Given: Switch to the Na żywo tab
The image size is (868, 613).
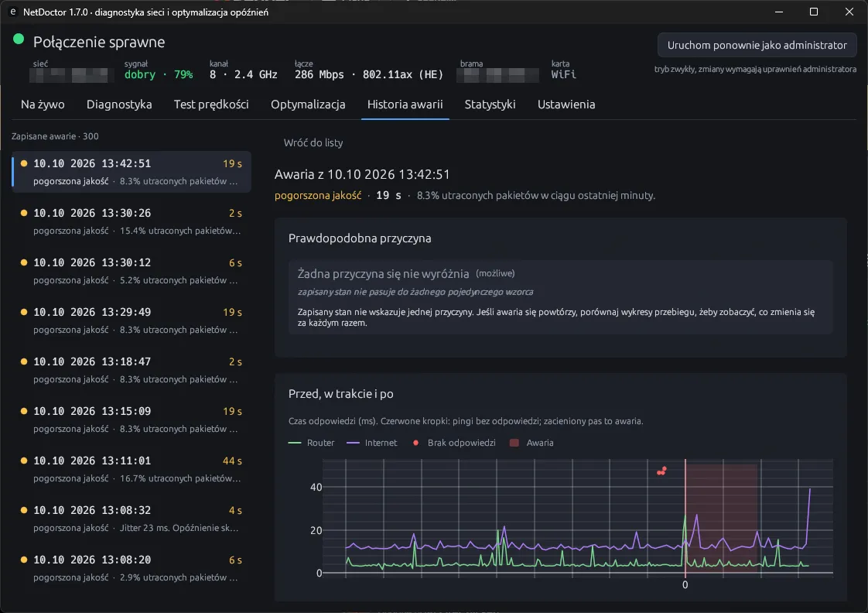Looking at the screenshot, I should (43, 104).
